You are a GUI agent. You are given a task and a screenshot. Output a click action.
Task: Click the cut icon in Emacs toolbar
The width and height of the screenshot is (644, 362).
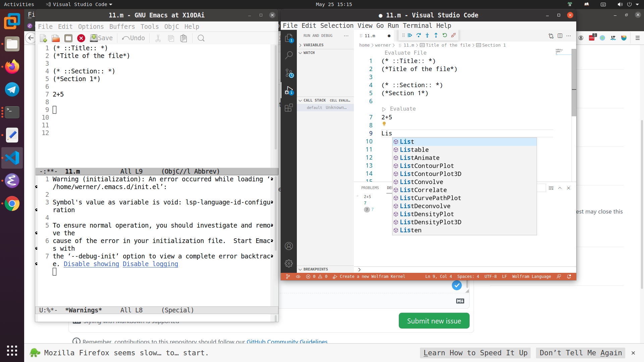coord(158,38)
